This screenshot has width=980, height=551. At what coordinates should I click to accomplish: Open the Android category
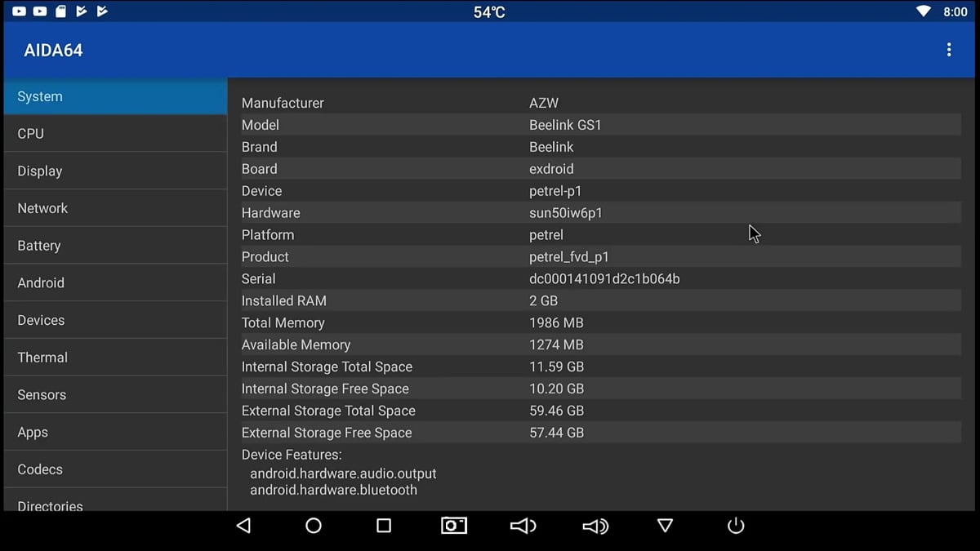115,283
